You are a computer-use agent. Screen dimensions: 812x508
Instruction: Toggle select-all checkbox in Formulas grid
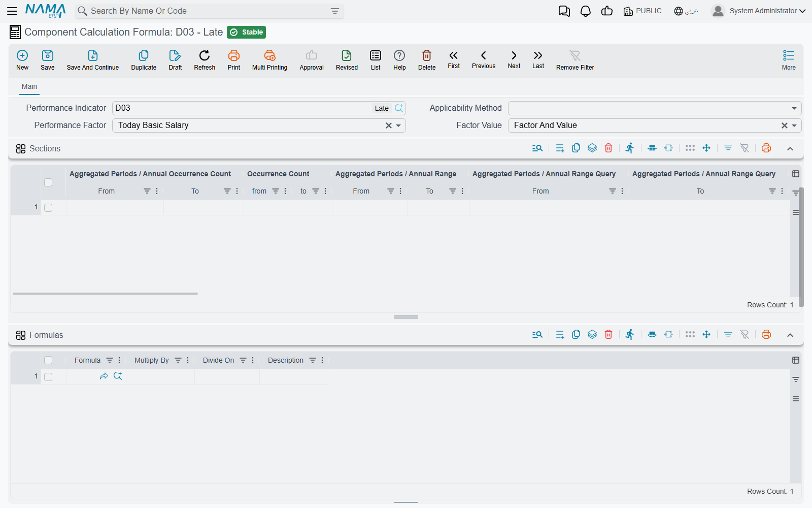pyautogui.click(x=48, y=360)
